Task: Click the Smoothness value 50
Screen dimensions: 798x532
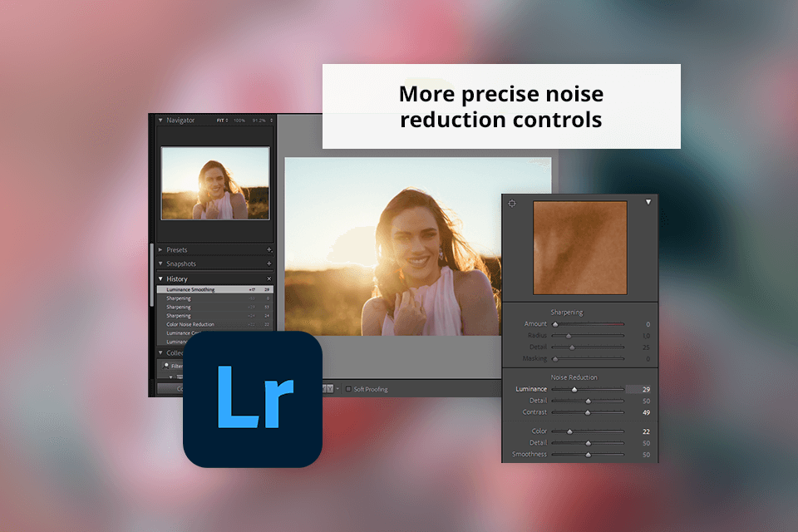Action: point(646,455)
